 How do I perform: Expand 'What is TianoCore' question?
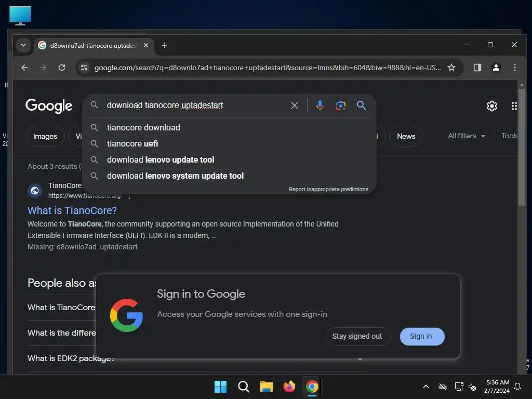(61, 308)
